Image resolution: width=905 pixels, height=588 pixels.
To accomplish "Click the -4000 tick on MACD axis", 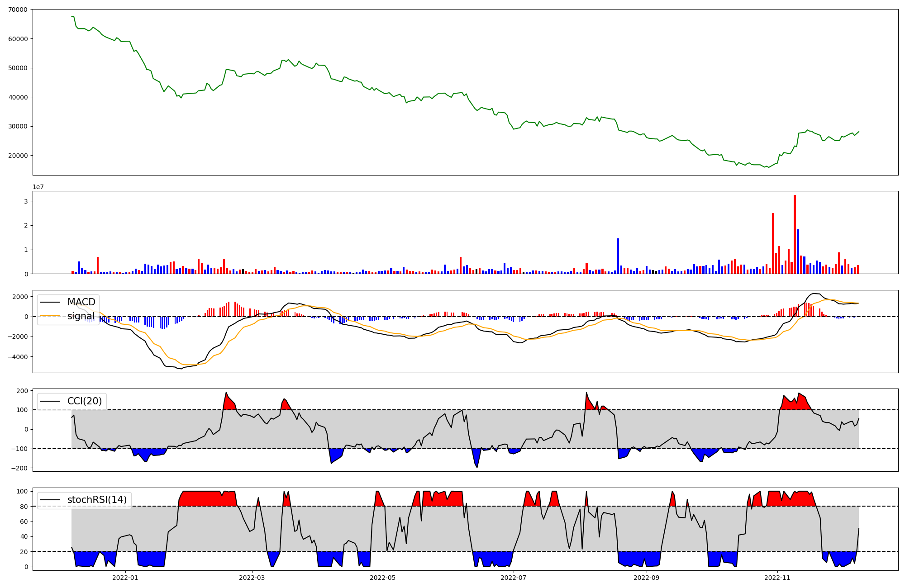I will tap(17, 357).
